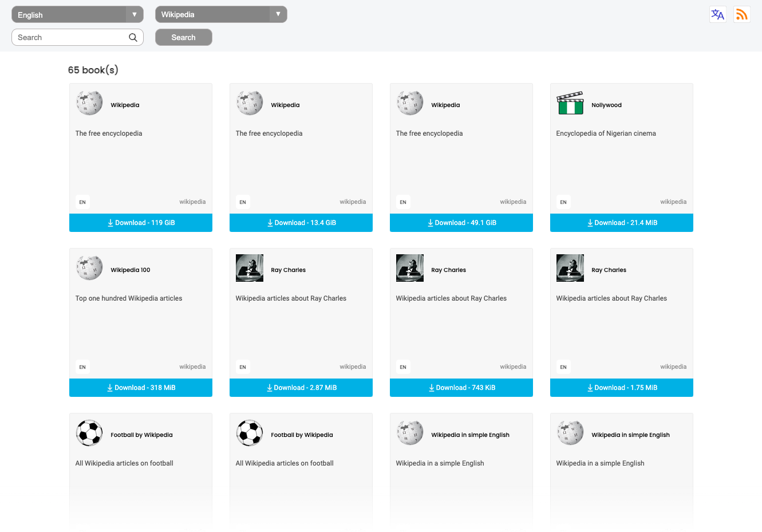Open the category dropdown showing Wikipedia

coord(221,15)
